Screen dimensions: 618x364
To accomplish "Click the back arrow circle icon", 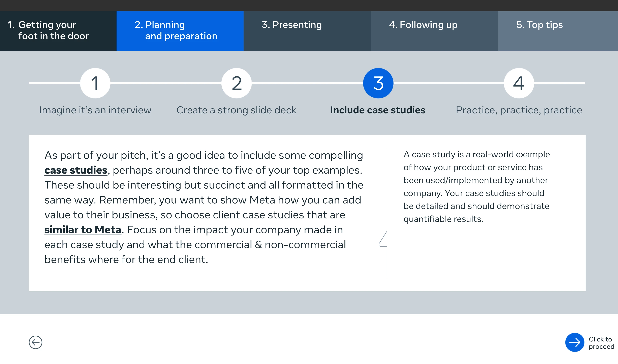I will 36,342.
